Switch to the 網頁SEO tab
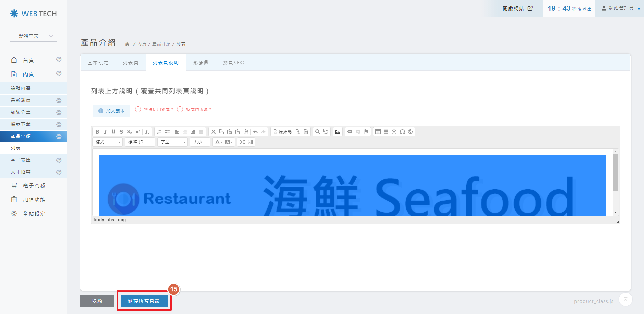 click(x=234, y=63)
